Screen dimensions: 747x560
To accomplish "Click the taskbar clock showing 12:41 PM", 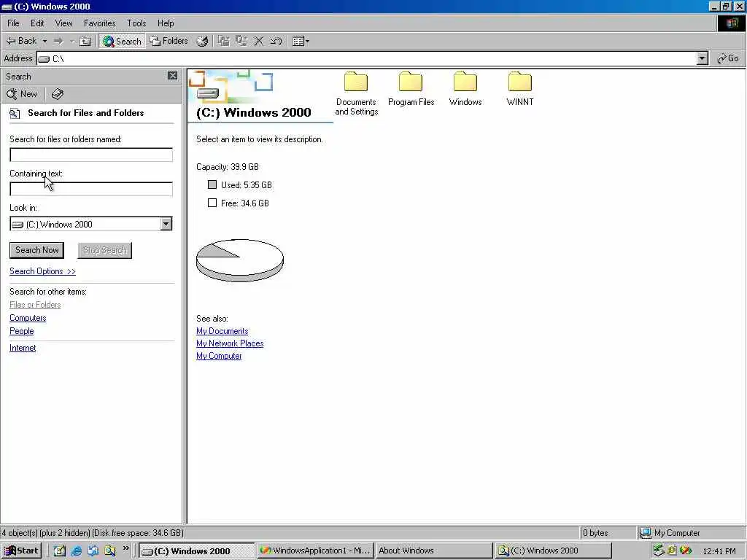I will (x=719, y=551).
